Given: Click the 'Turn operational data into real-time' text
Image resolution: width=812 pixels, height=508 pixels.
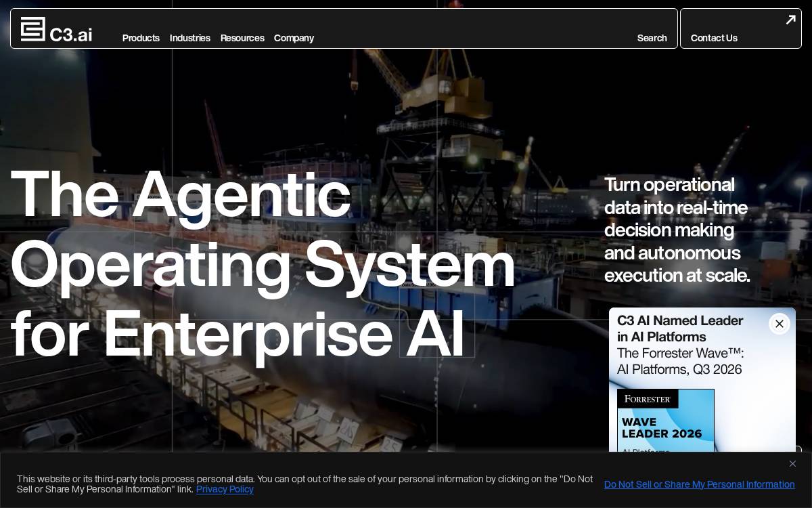Looking at the screenshot, I should coord(677,230).
